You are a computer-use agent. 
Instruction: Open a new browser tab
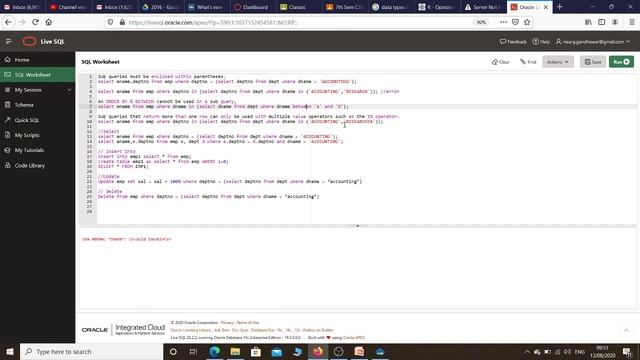pyautogui.click(x=560, y=7)
